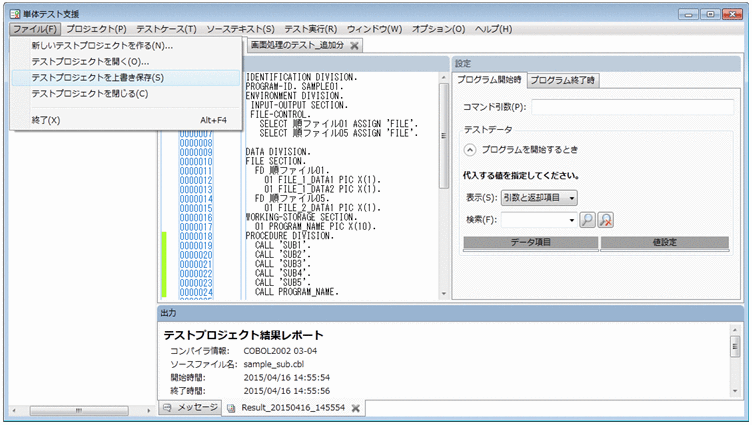Viewport: 752px width, 425px height.
Task: Click output pane scrollbar down arrow
Action: 735,391
